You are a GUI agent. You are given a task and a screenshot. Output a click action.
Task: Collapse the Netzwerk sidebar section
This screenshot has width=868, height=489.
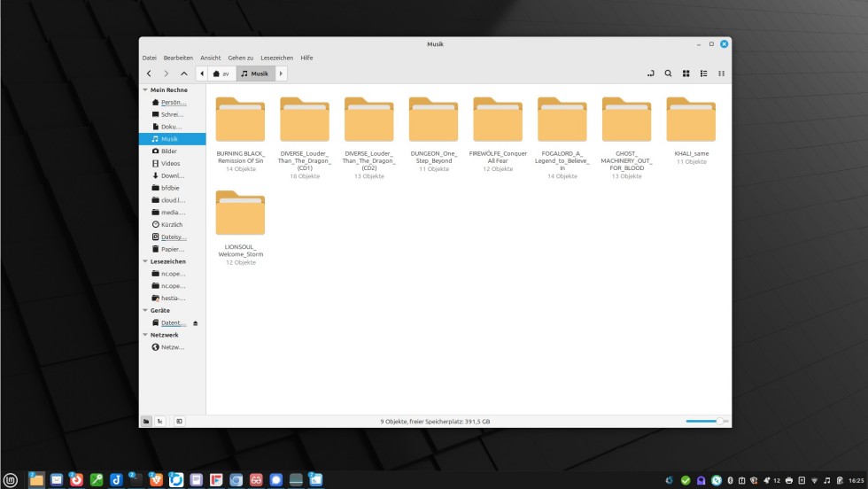click(x=145, y=336)
